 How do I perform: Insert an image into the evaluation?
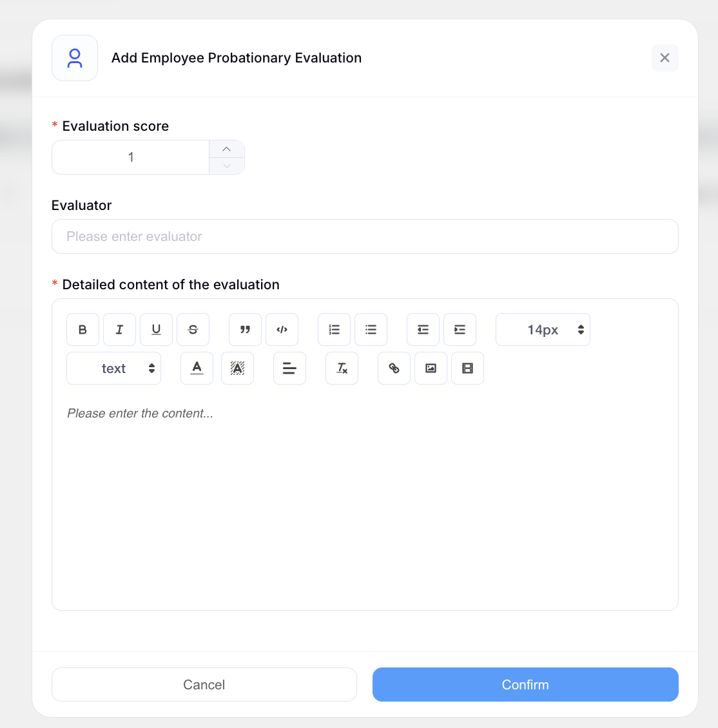point(431,368)
